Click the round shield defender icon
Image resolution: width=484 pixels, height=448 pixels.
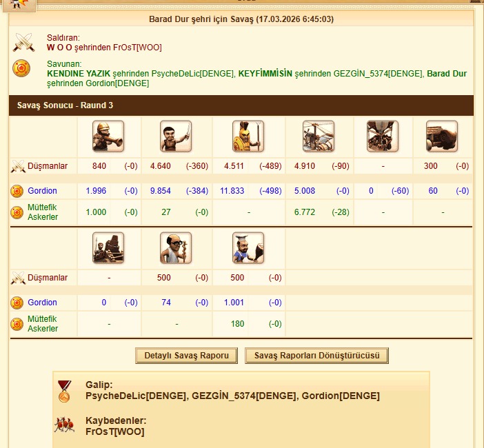pos(21,68)
